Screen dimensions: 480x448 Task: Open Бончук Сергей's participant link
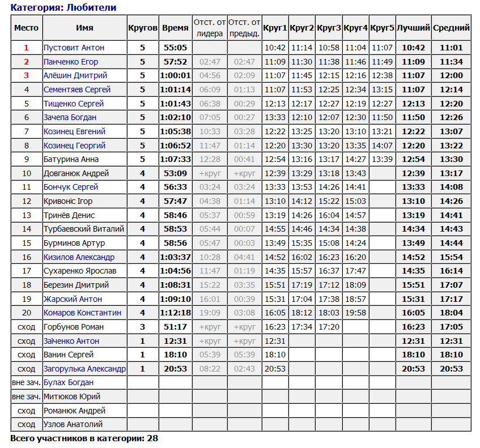(71, 187)
